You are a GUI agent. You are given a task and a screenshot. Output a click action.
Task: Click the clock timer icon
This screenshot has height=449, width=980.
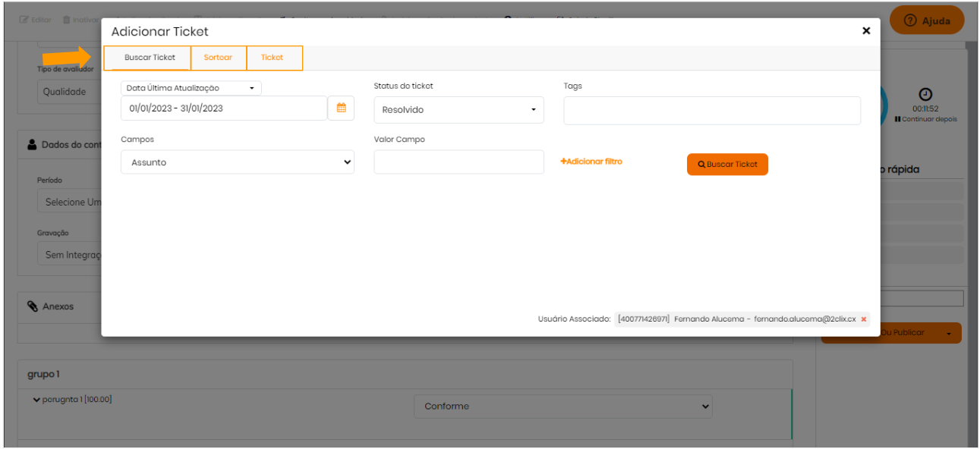click(x=925, y=95)
